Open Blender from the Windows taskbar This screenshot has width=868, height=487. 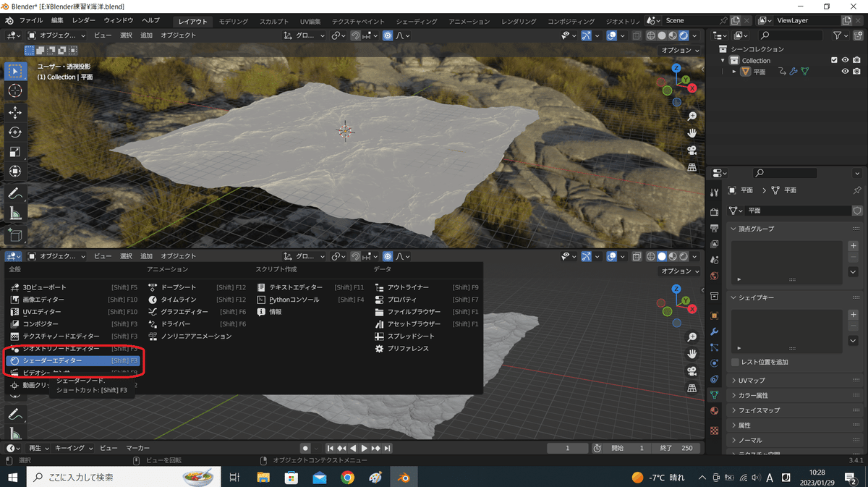pos(404,478)
